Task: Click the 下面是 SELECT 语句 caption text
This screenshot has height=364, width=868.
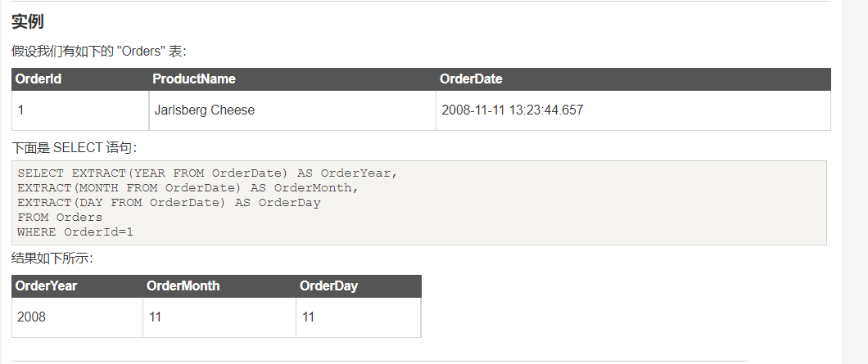Action: pos(75,148)
